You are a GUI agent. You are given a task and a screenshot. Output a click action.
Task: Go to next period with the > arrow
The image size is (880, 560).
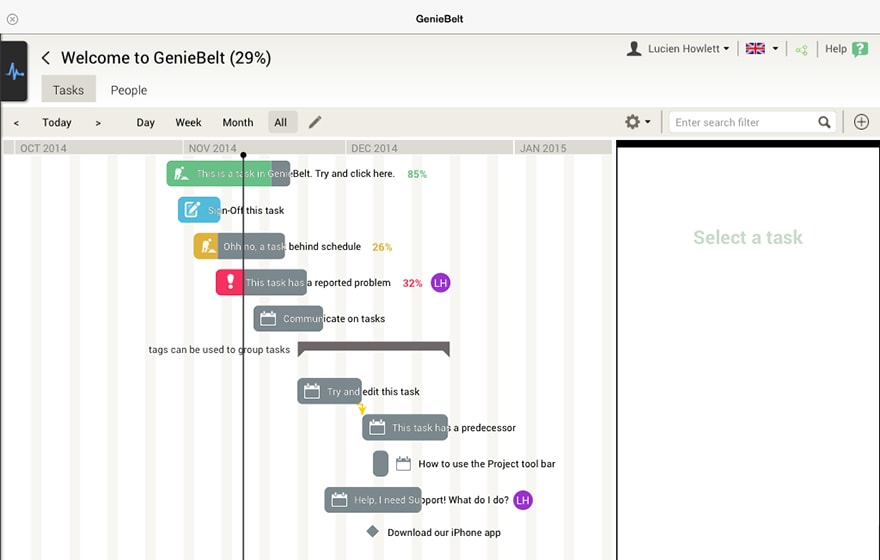[98, 123]
